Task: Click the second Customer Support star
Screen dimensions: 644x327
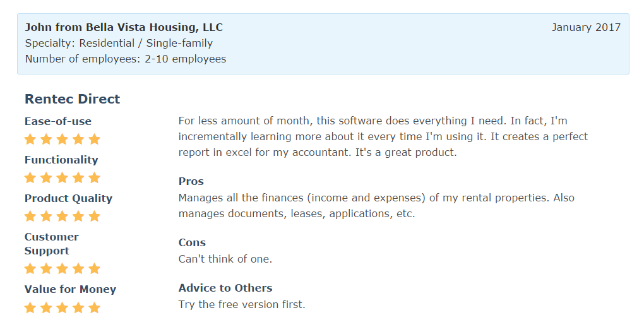Action: pyautogui.click(x=46, y=268)
